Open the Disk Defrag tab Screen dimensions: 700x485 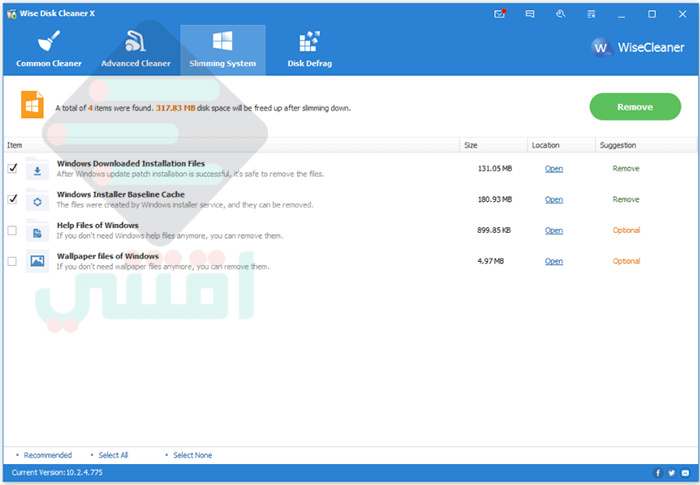click(309, 50)
